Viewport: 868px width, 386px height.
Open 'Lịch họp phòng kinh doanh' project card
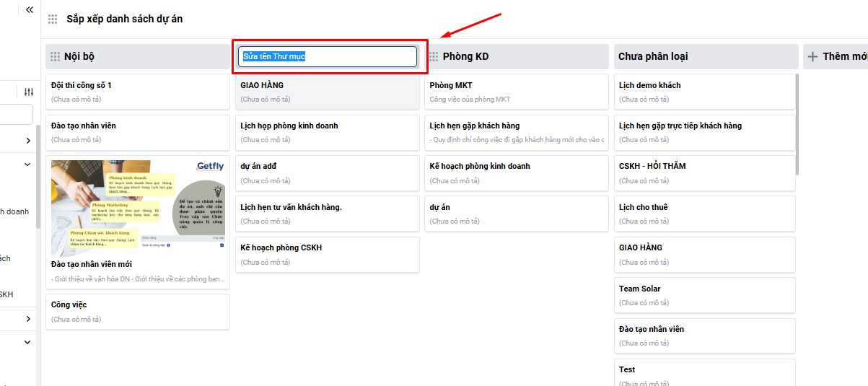pos(327,132)
